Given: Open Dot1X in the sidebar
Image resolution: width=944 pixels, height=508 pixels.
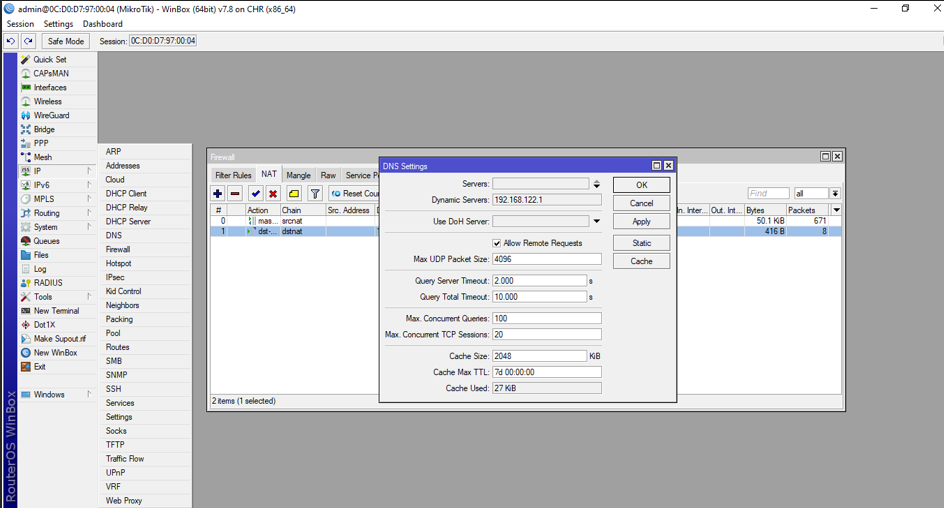Looking at the screenshot, I should click(x=45, y=324).
